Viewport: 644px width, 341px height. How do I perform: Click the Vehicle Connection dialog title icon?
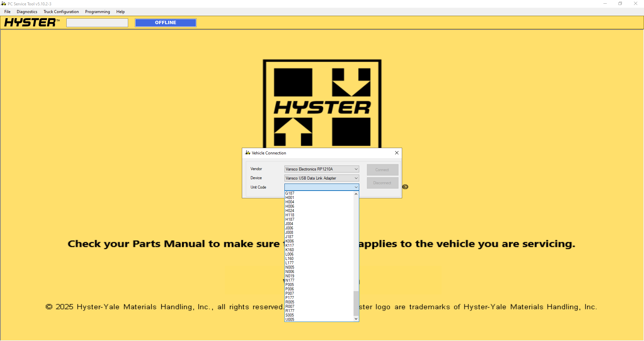(248, 153)
